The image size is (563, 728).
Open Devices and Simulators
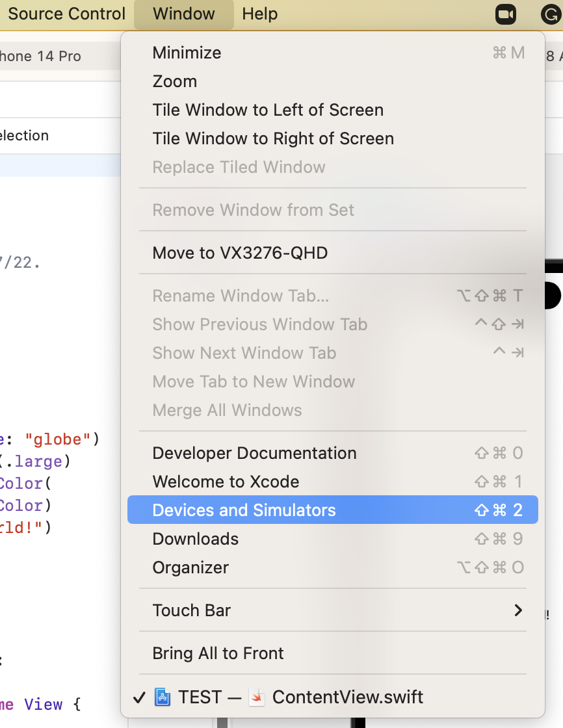pos(333,510)
